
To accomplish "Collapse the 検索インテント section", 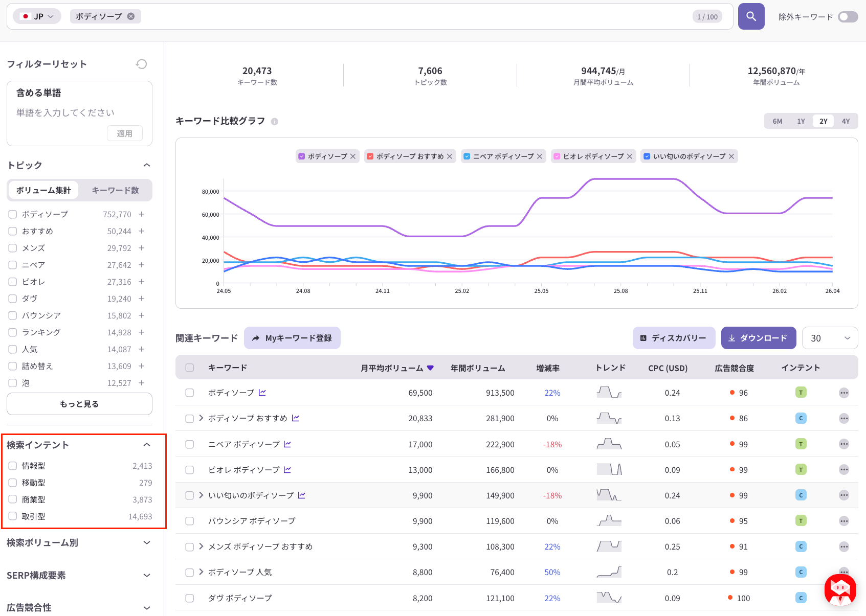I will click(147, 445).
